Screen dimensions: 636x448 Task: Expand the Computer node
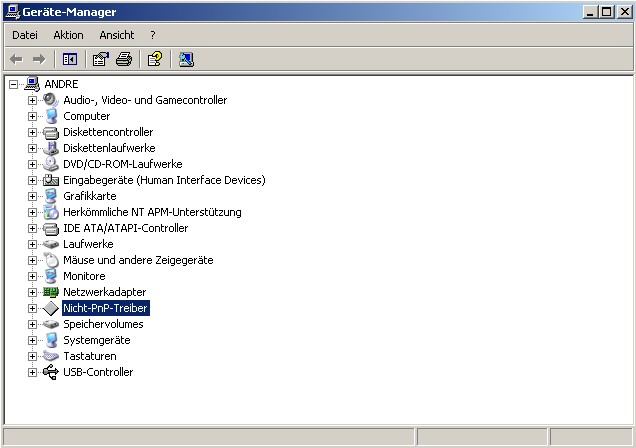pos(32,116)
